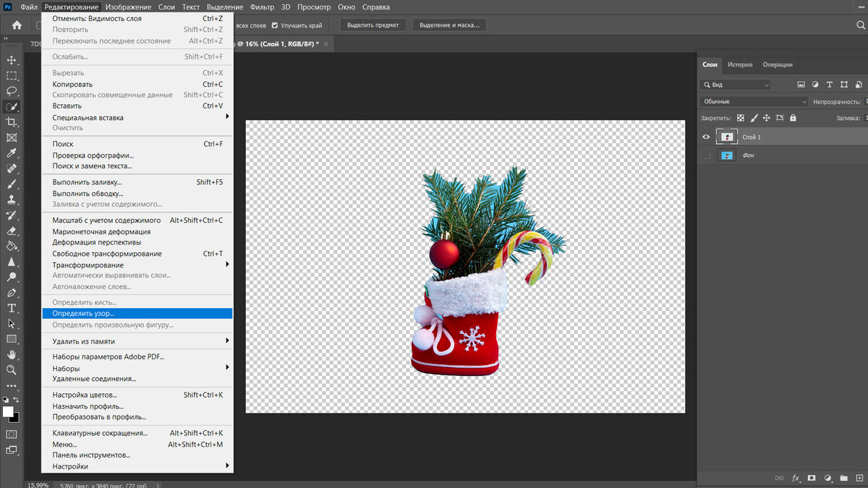Open the Вид layer filter dropdown
The width and height of the screenshot is (868, 488).
tap(736, 85)
